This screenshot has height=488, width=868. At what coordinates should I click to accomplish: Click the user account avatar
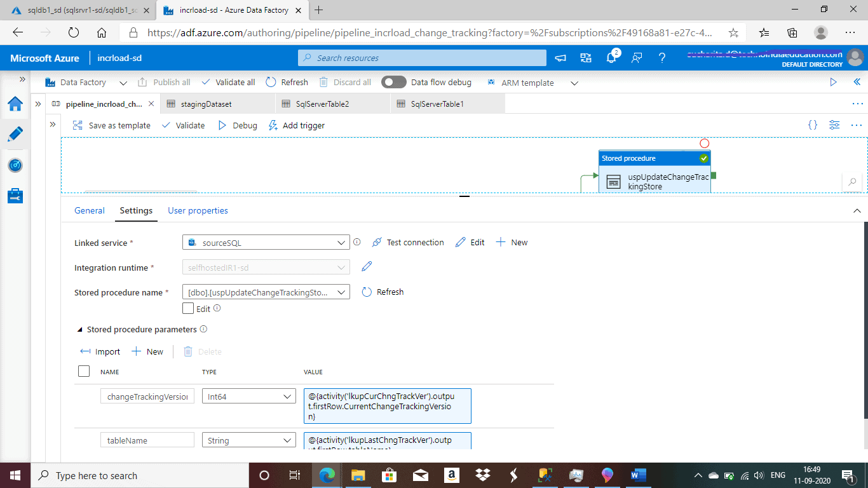pos(855,58)
